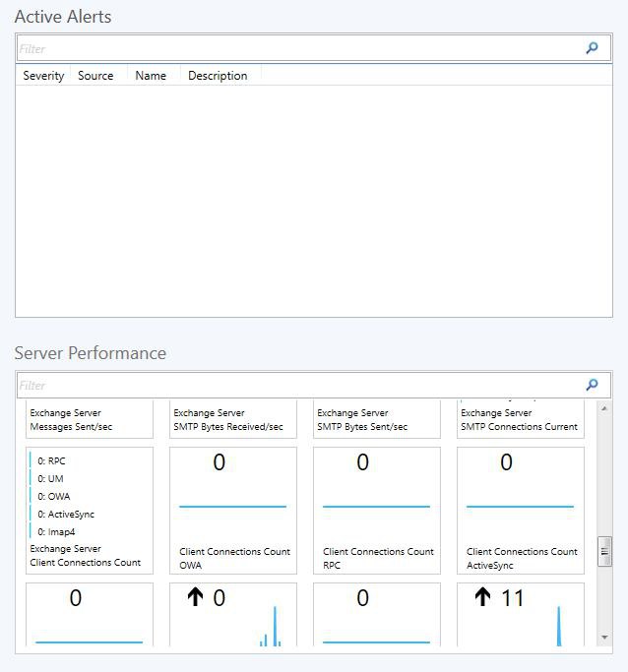The image size is (628, 672).
Task: Open the Client Connections Count OWA tile
Action: [x=232, y=511]
